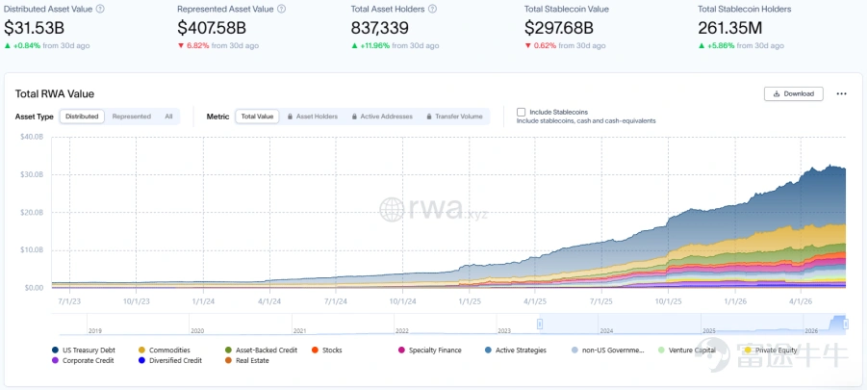The height and width of the screenshot is (390, 868).
Task: Click the Download button
Action: [793, 93]
